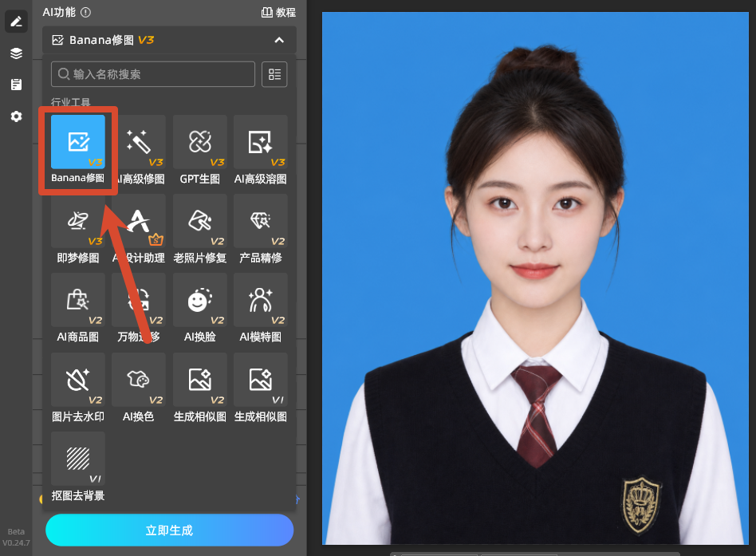Click the AI功能 info icon
Image resolution: width=756 pixels, height=556 pixels.
pyautogui.click(x=85, y=13)
